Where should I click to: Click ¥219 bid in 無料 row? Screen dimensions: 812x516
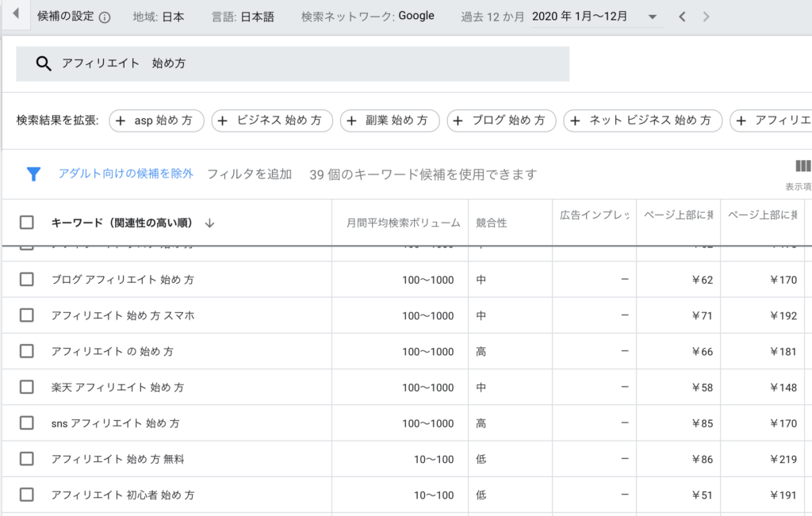point(783,460)
